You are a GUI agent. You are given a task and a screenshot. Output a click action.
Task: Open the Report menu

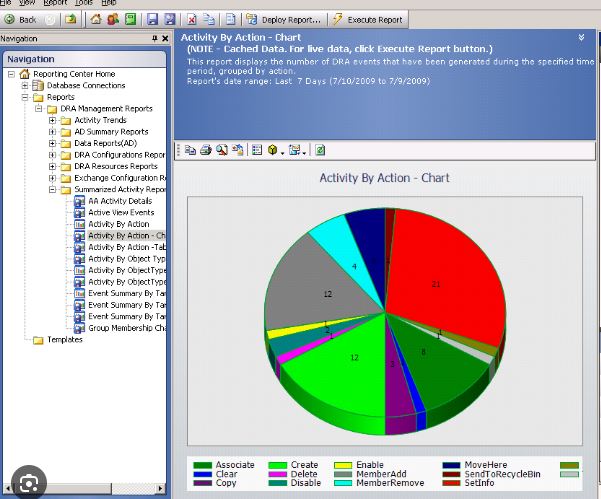[55, 3]
